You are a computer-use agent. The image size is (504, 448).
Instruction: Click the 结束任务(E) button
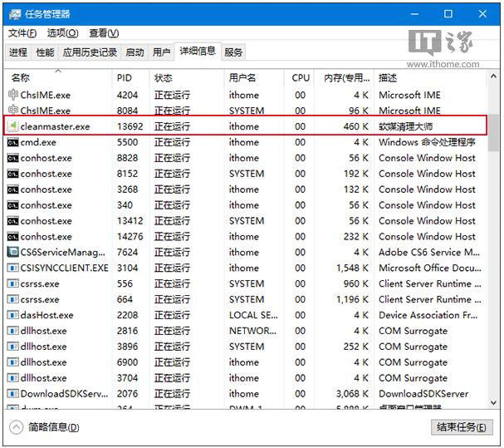(460, 427)
